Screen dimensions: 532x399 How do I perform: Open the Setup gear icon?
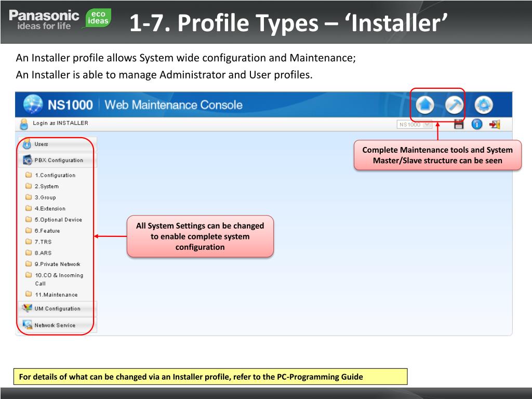pos(484,105)
